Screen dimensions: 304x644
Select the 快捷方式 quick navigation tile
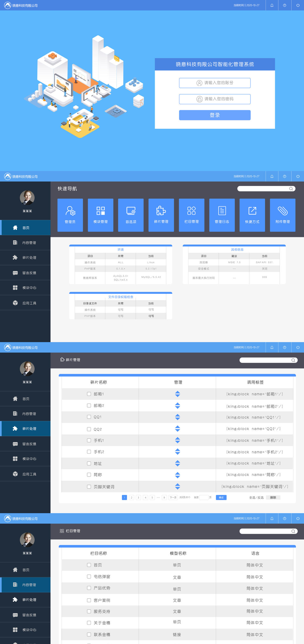pyautogui.click(x=252, y=215)
